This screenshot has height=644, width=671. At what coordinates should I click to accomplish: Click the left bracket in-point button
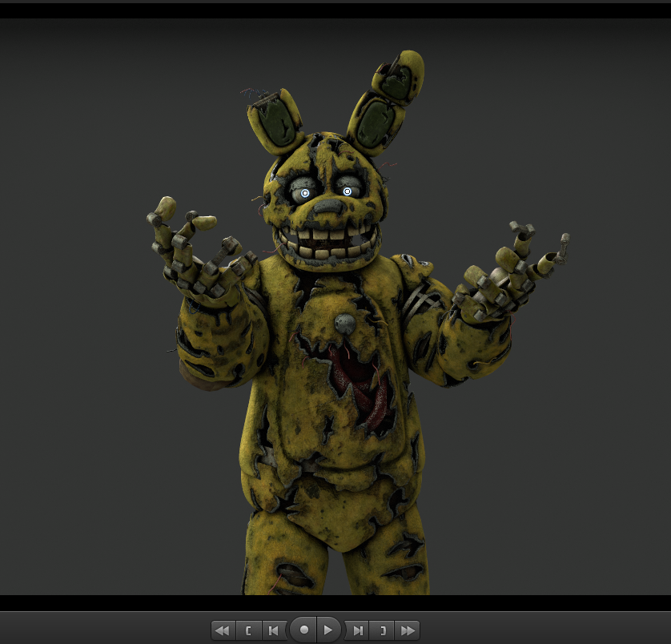pos(249,630)
